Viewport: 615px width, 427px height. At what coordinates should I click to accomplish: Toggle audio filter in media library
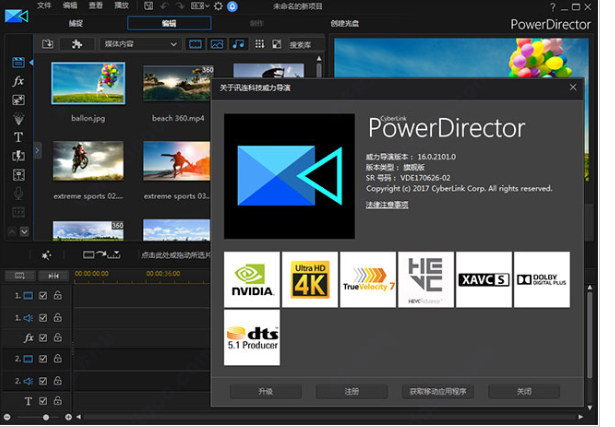238,44
